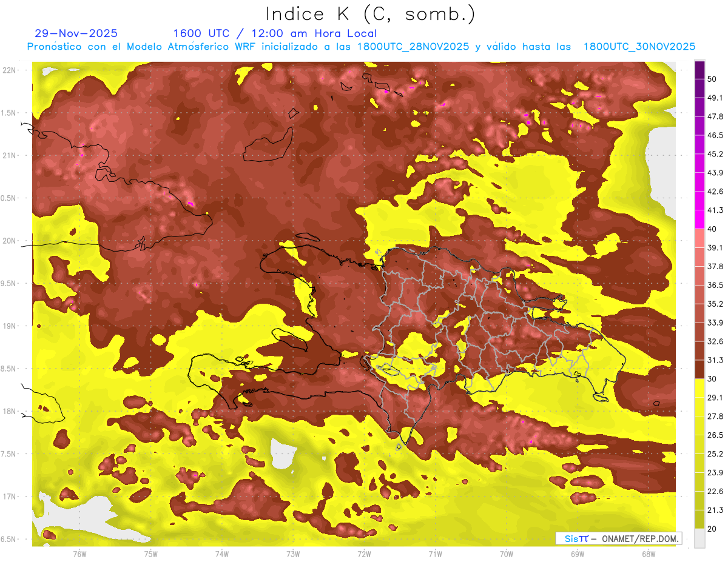This screenshot has width=728, height=562.
Task: Click the '29.1' colorbar label
Action: [x=715, y=398]
